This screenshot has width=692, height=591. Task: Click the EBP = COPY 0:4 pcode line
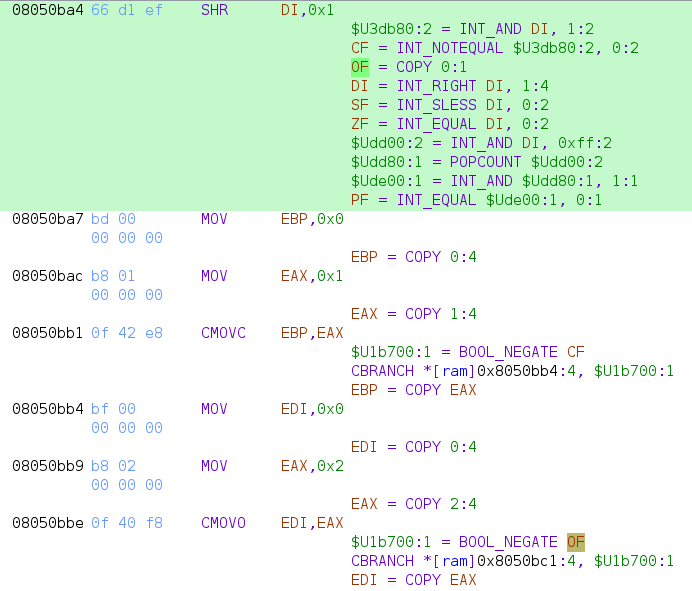(414, 257)
